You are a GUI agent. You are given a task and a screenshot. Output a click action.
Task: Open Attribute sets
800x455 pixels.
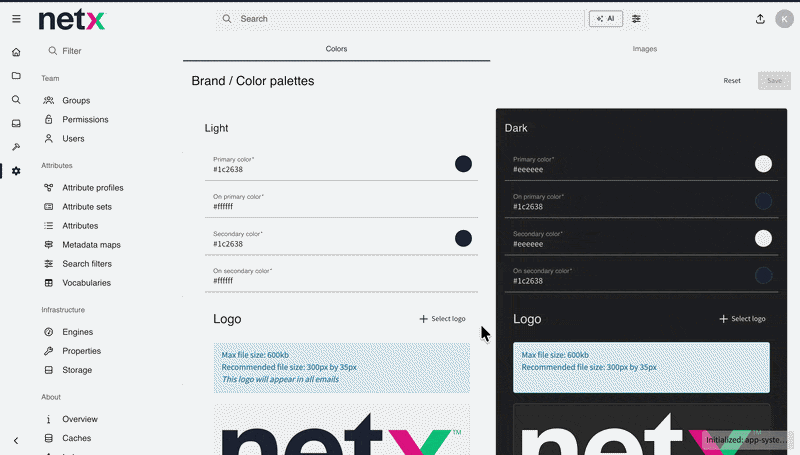pyautogui.click(x=87, y=207)
